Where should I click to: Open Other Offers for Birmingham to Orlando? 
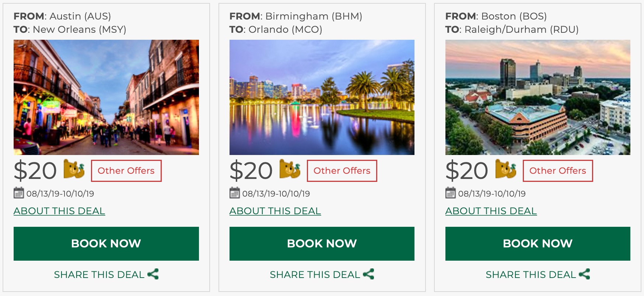(x=342, y=171)
